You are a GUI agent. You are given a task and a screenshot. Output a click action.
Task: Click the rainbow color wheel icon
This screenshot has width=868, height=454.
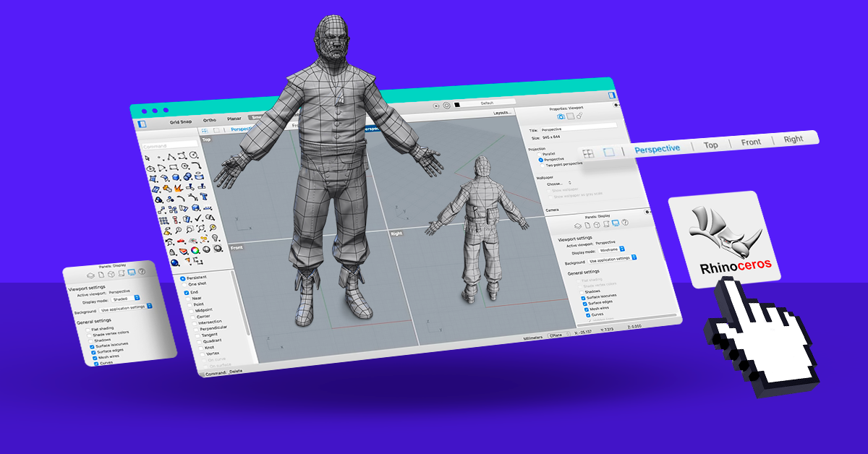pos(195,250)
